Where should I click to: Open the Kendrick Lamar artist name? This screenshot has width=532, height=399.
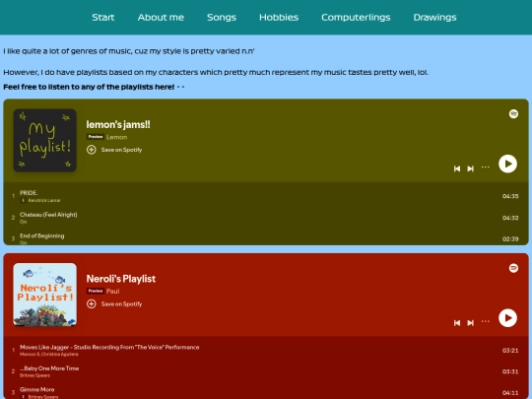point(44,201)
